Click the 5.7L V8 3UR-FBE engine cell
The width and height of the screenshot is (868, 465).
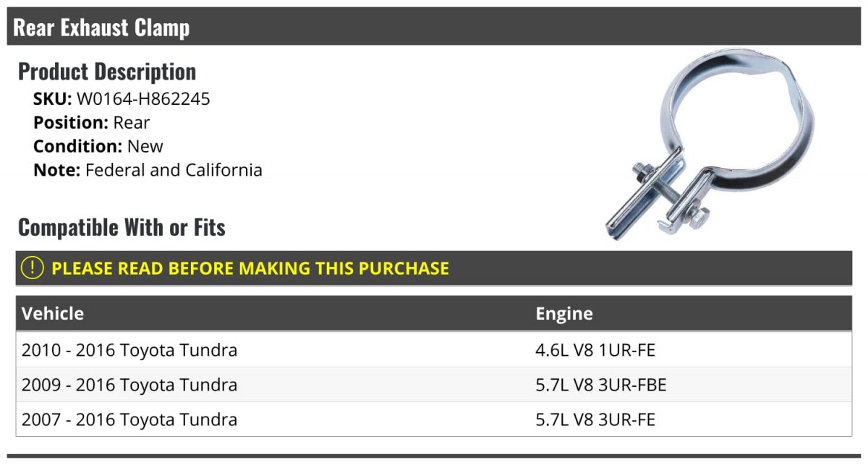point(601,385)
